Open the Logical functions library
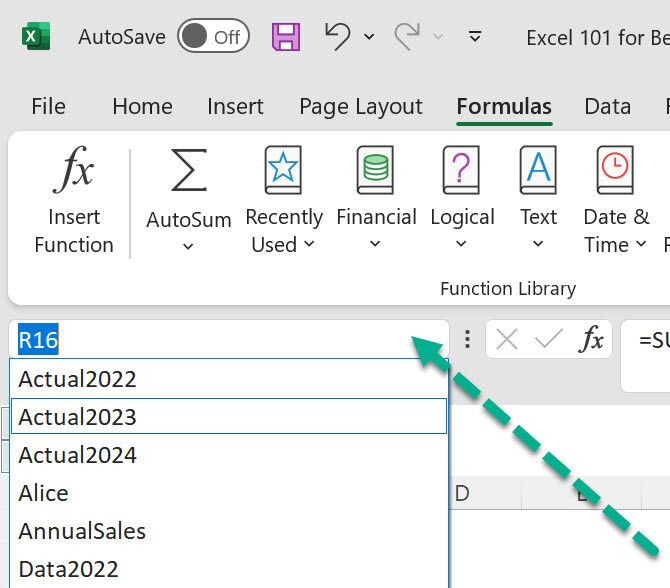The image size is (670, 588). (461, 171)
